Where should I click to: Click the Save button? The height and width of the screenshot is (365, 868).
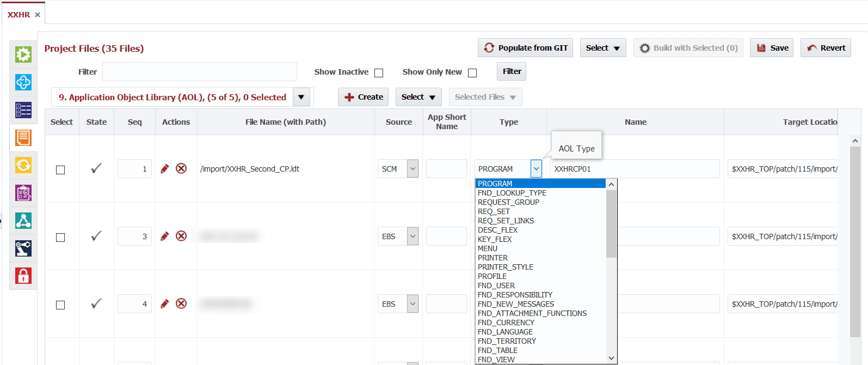pyautogui.click(x=772, y=48)
